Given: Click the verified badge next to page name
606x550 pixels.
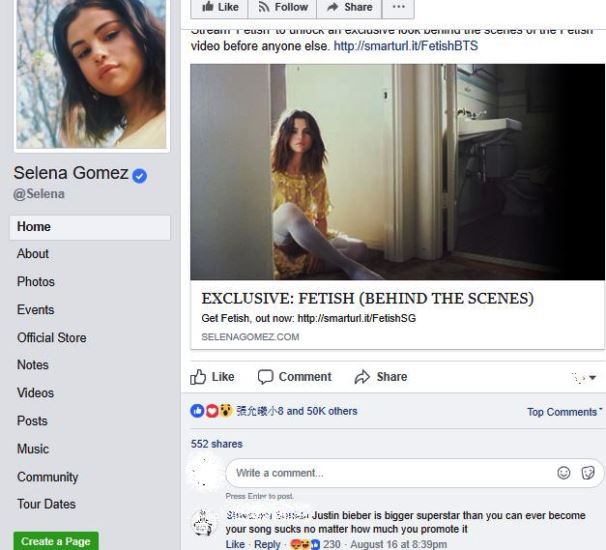Looking at the screenshot, I should coord(140,175).
